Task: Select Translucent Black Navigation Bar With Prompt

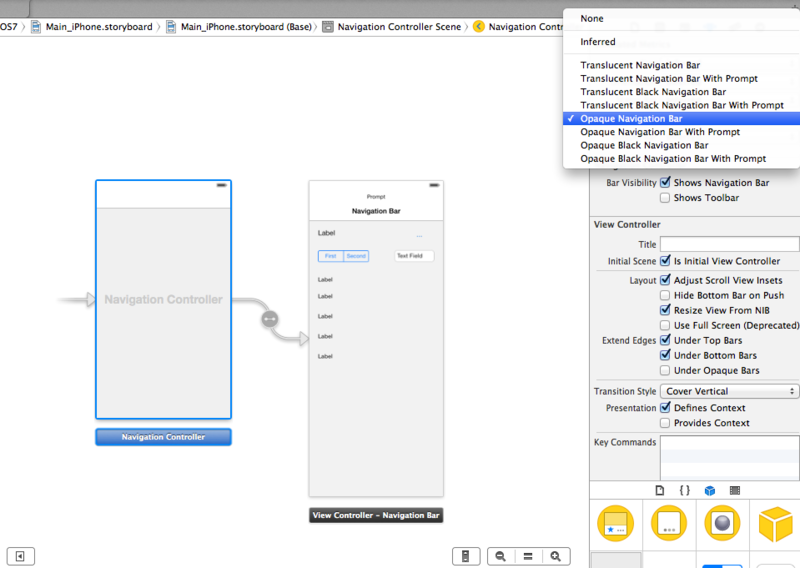Action: pos(681,105)
